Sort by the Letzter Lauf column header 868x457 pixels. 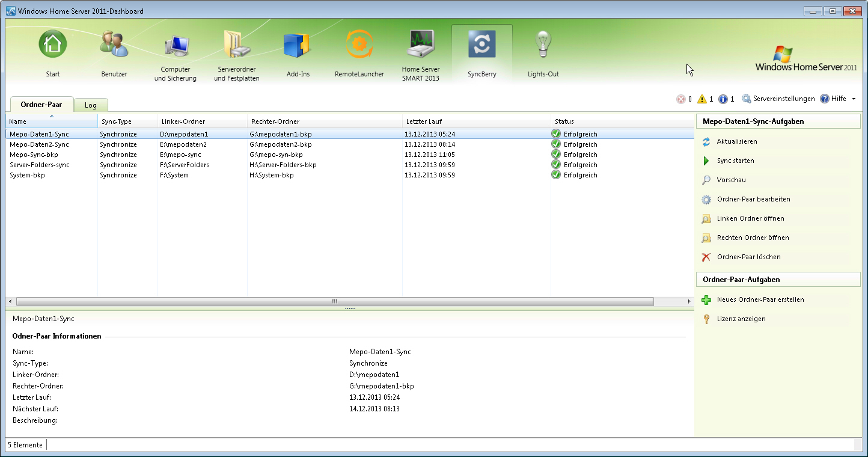[x=477, y=121]
